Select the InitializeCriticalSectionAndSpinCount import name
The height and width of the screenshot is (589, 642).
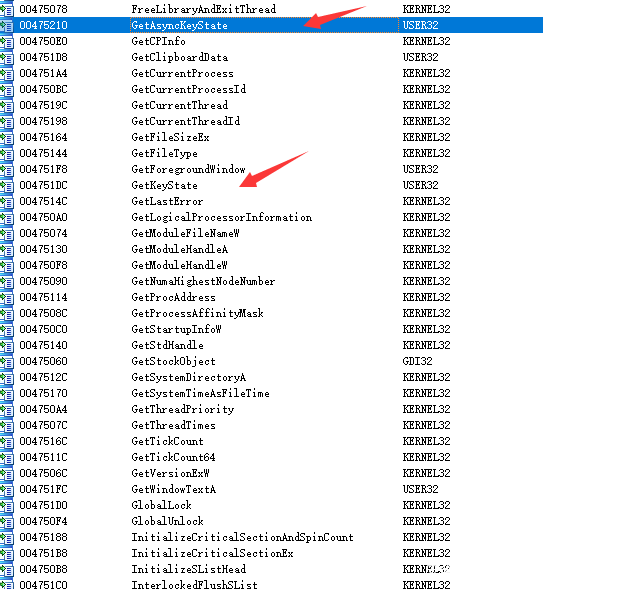pos(242,537)
